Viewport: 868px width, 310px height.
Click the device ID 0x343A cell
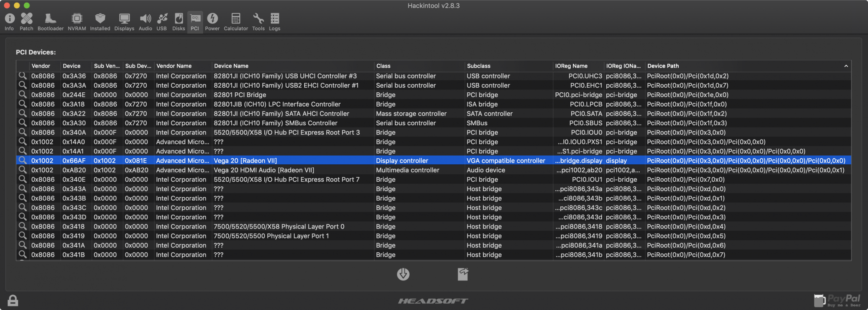[x=74, y=189]
